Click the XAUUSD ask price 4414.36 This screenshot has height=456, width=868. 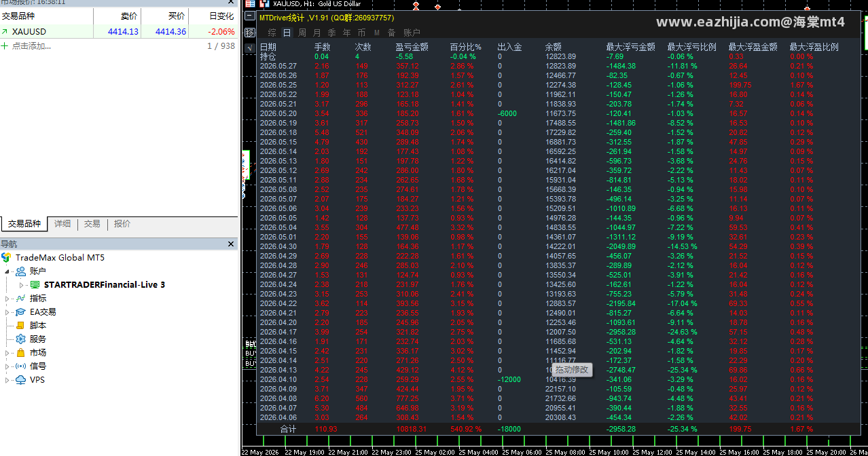(x=170, y=31)
